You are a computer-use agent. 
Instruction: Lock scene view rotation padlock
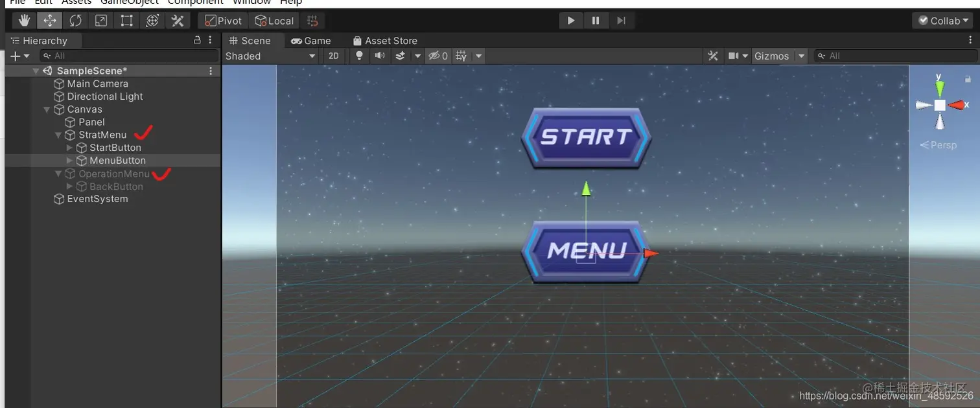(x=968, y=78)
